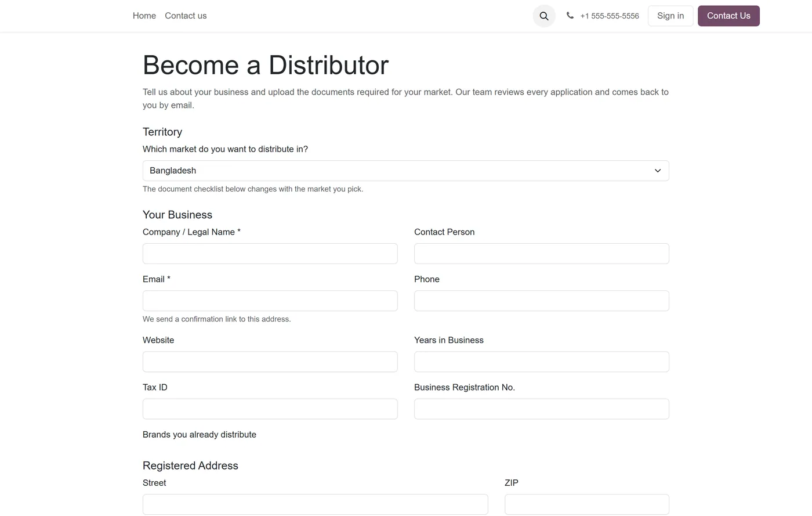
Task: Call the +1 555-555-5556 phone link
Action: (610, 16)
